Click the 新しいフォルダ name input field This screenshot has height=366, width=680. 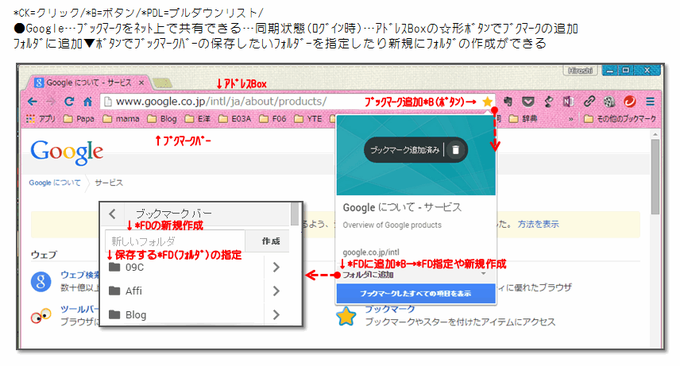[x=176, y=241]
